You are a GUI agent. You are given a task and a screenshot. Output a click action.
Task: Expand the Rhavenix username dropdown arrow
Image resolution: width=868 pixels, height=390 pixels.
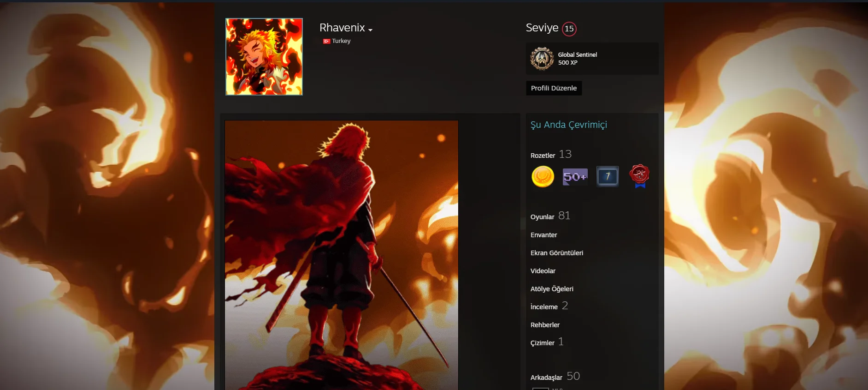coord(370,30)
